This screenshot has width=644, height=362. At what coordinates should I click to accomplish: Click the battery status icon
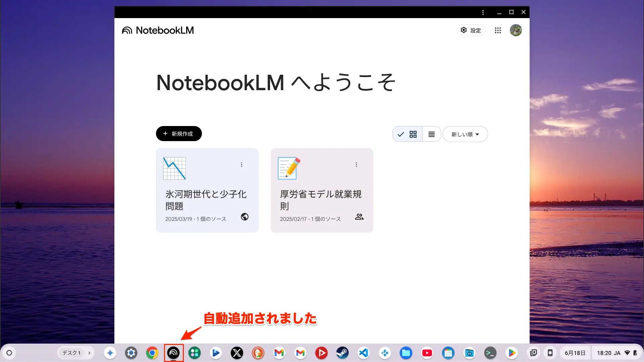(x=635, y=353)
